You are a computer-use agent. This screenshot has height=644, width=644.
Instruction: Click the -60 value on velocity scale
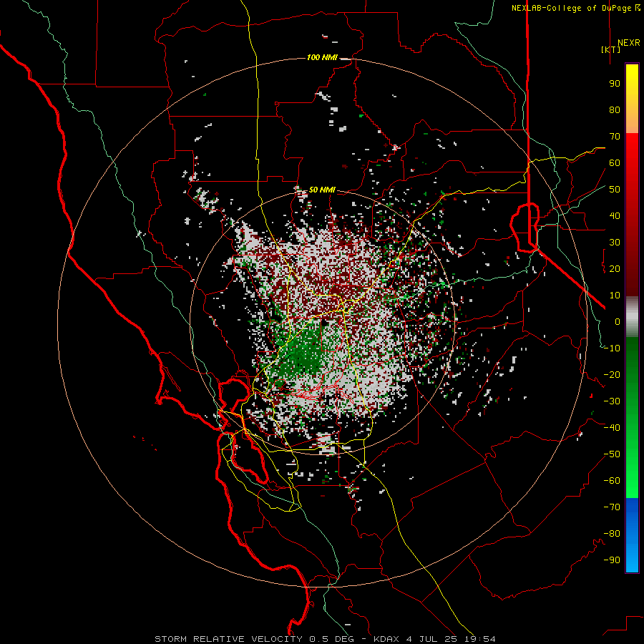coord(612,481)
